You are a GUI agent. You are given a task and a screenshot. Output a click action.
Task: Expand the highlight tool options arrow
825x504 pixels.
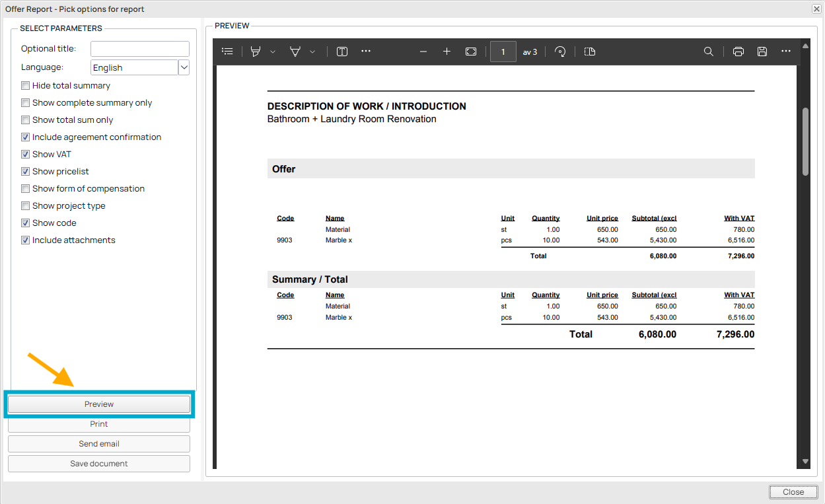coord(273,52)
